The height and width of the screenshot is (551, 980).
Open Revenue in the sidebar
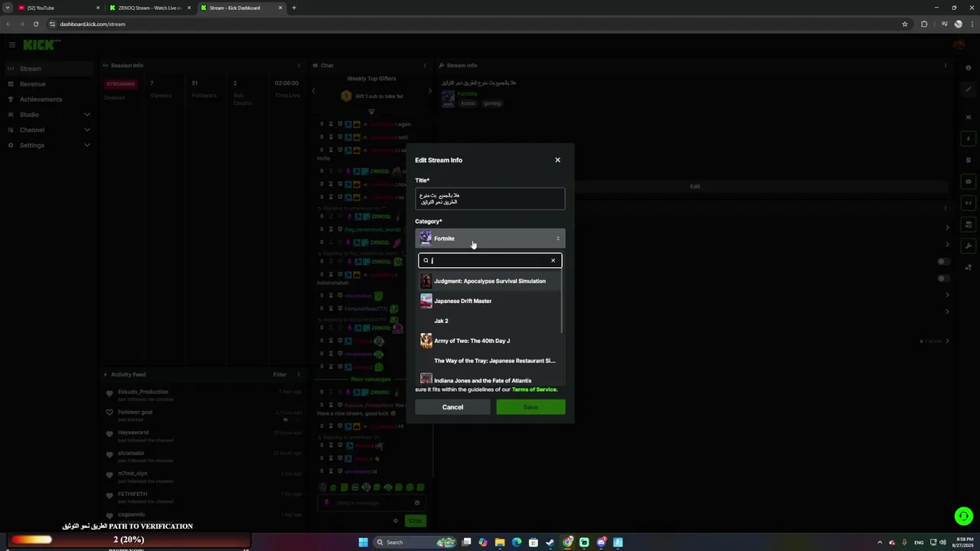coord(47,84)
